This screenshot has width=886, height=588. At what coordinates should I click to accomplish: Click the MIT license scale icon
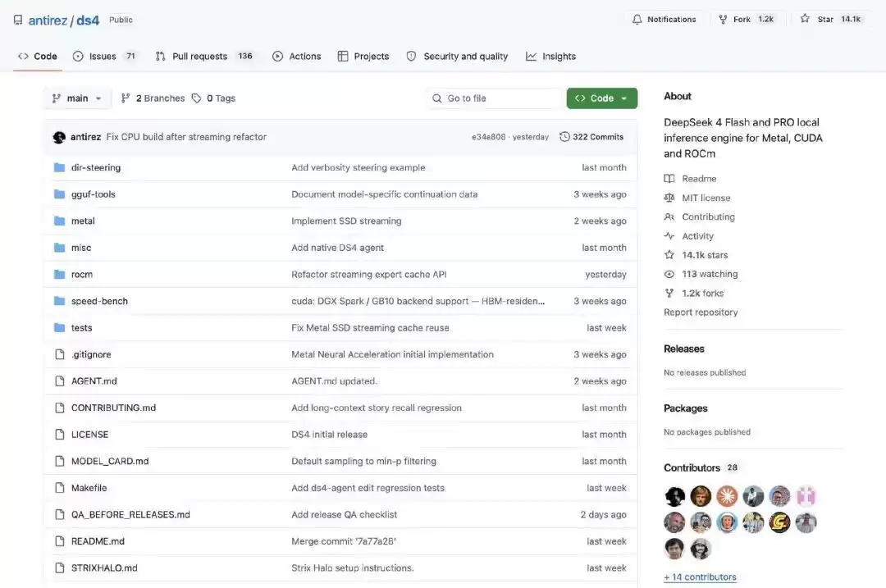pos(669,198)
